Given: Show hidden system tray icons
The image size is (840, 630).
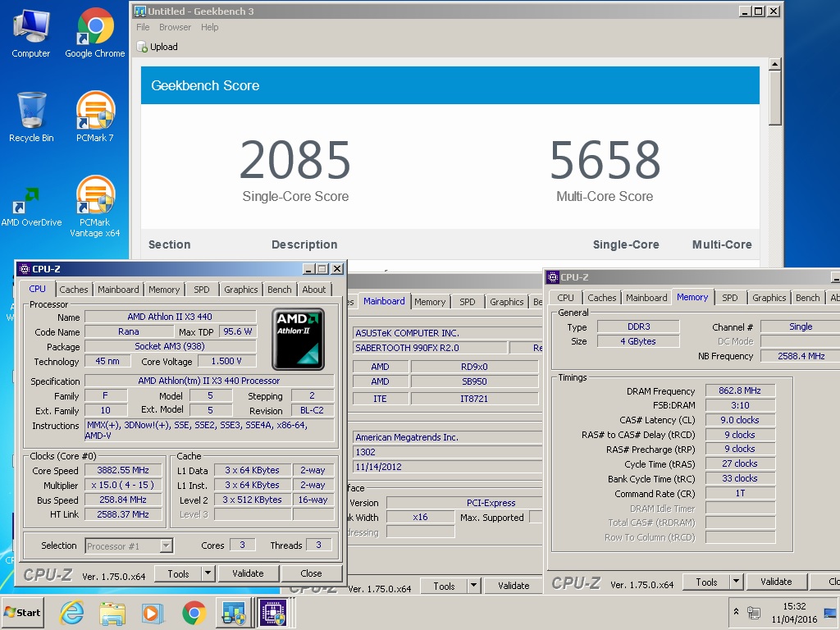Looking at the screenshot, I should click(x=736, y=612).
